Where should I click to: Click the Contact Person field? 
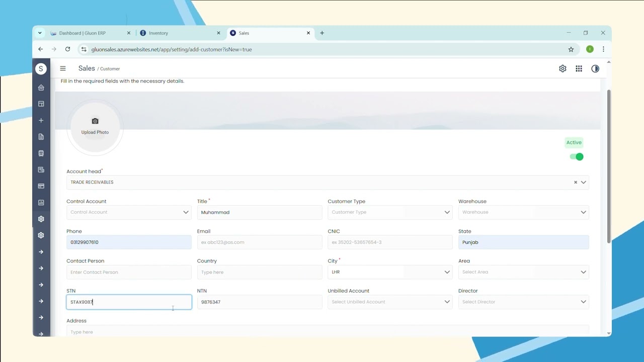coord(129,272)
